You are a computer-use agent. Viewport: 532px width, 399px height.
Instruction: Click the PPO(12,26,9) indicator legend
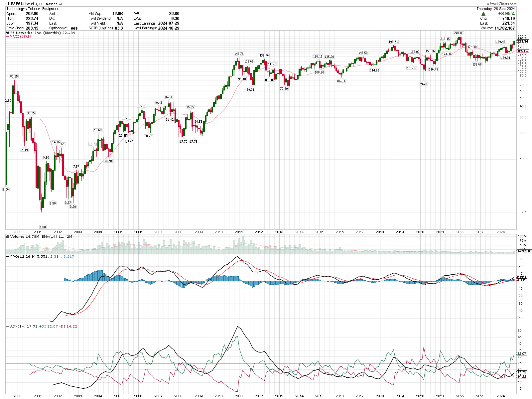point(42,257)
